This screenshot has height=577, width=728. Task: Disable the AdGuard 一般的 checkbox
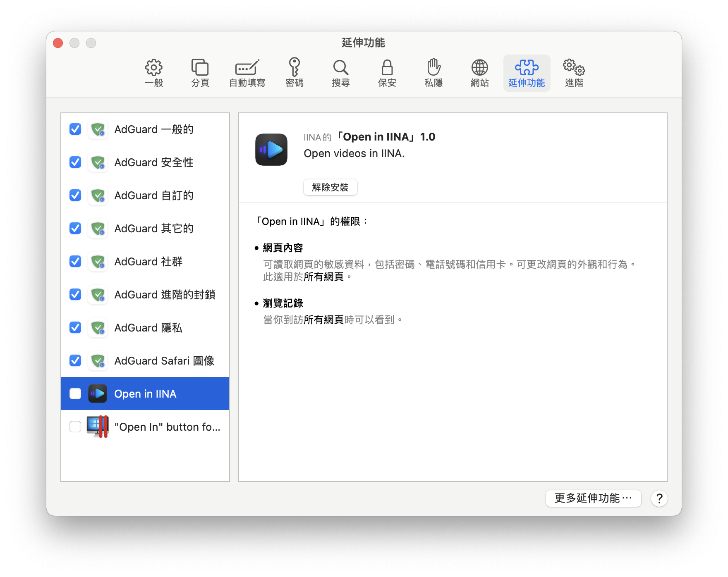coord(75,129)
